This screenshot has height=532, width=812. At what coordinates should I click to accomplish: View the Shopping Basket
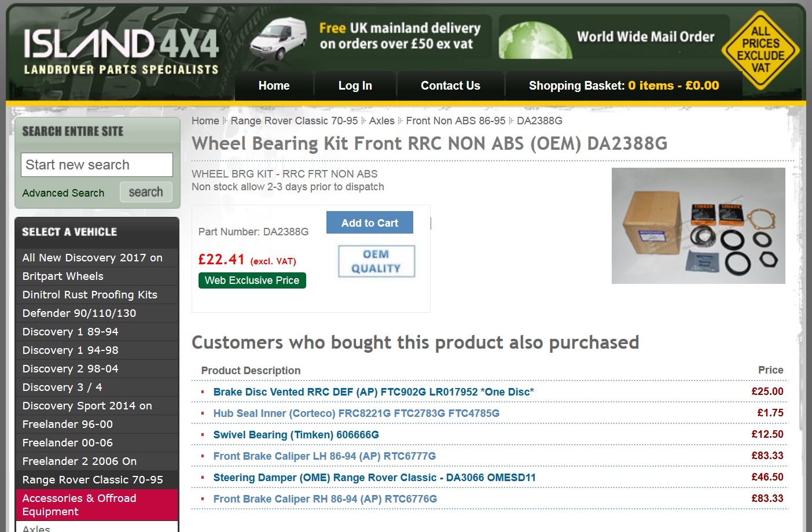623,86
